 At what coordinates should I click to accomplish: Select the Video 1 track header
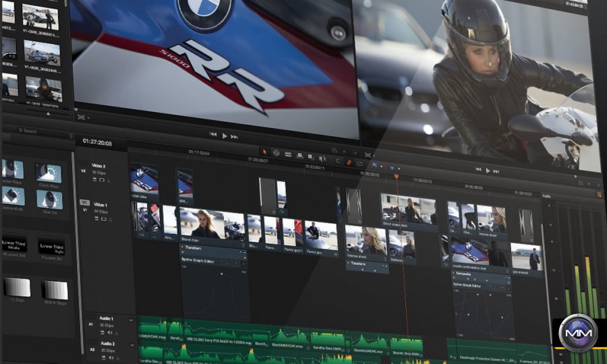(x=101, y=204)
